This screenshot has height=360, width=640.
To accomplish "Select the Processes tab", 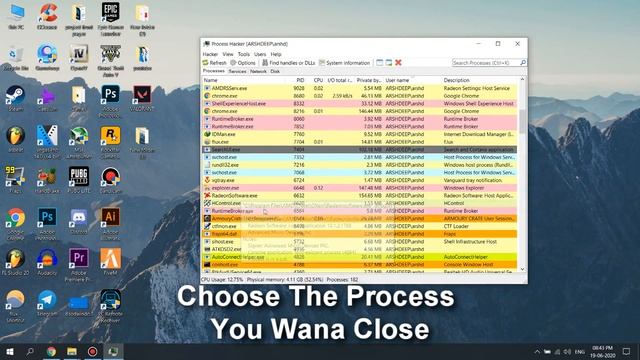I will pos(214,71).
